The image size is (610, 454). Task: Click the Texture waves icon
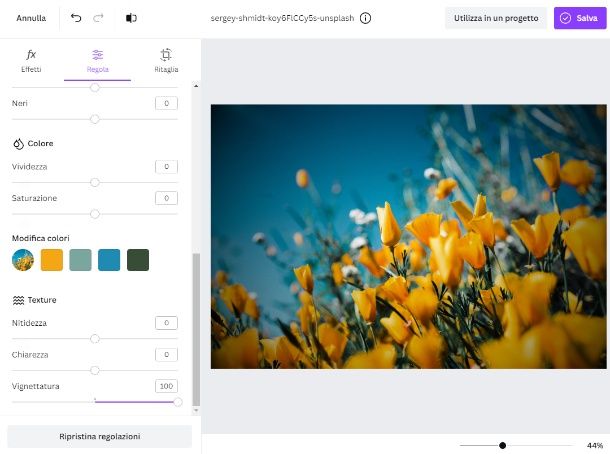(18, 300)
